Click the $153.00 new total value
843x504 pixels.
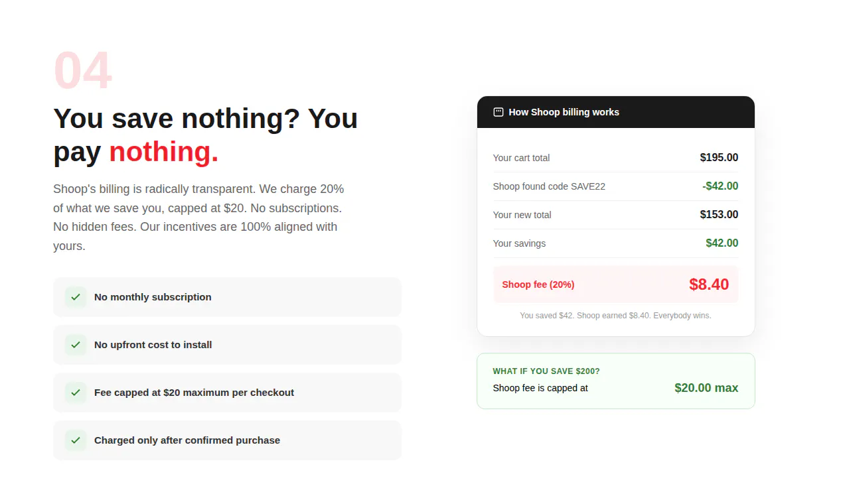(x=719, y=215)
